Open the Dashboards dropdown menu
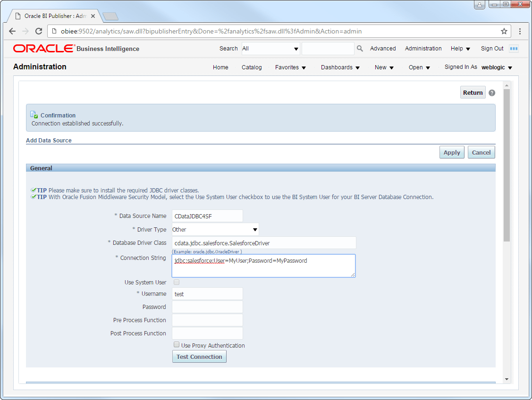 (340, 67)
